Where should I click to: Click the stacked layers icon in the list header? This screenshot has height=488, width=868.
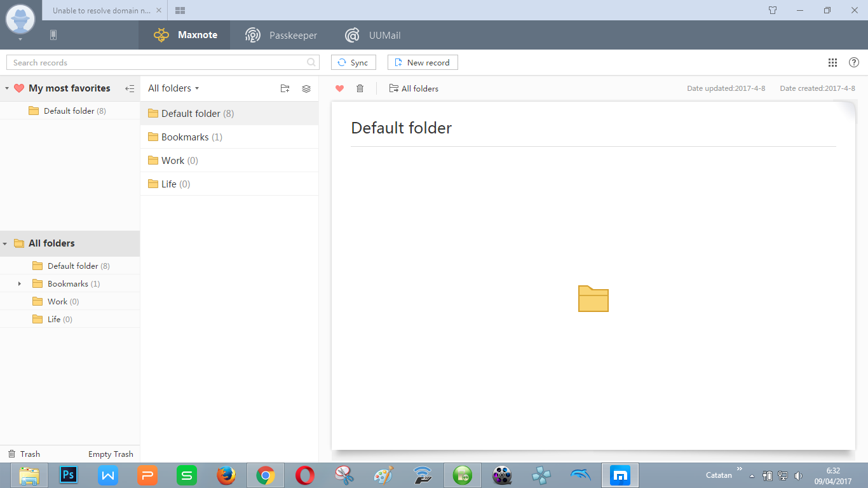click(x=306, y=88)
